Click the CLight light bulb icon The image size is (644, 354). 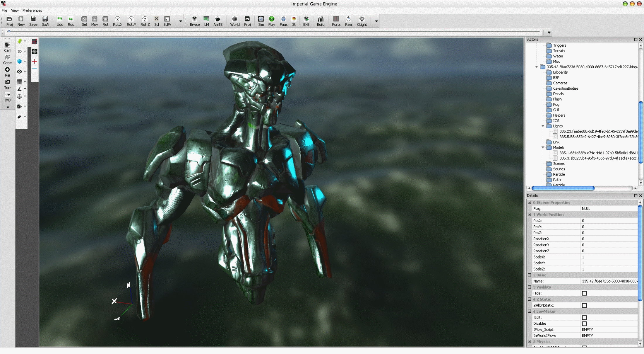click(362, 21)
